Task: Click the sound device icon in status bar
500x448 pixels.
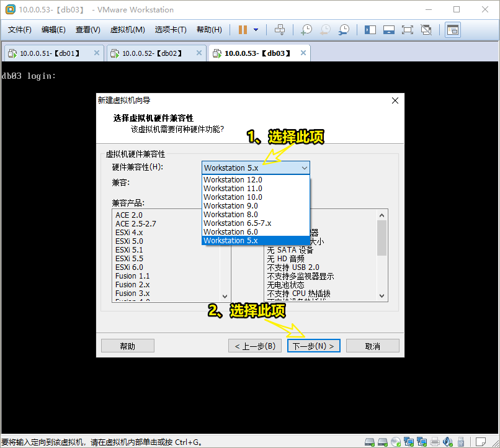Action: (446, 441)
